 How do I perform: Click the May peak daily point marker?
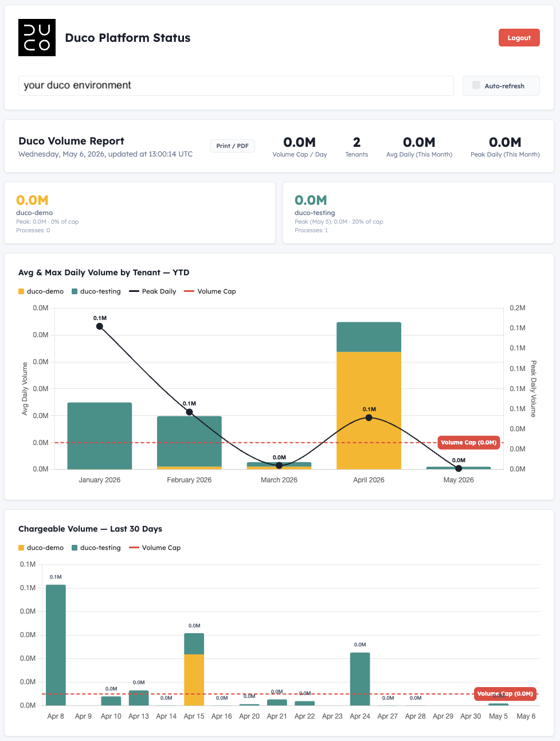pyautogui.click(x=459, y=469)
